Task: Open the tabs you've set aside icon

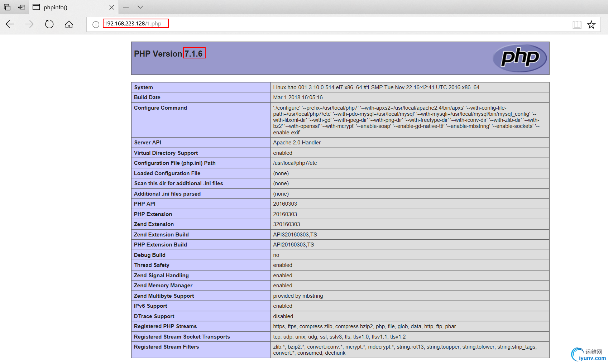Action: pos(7,7)
